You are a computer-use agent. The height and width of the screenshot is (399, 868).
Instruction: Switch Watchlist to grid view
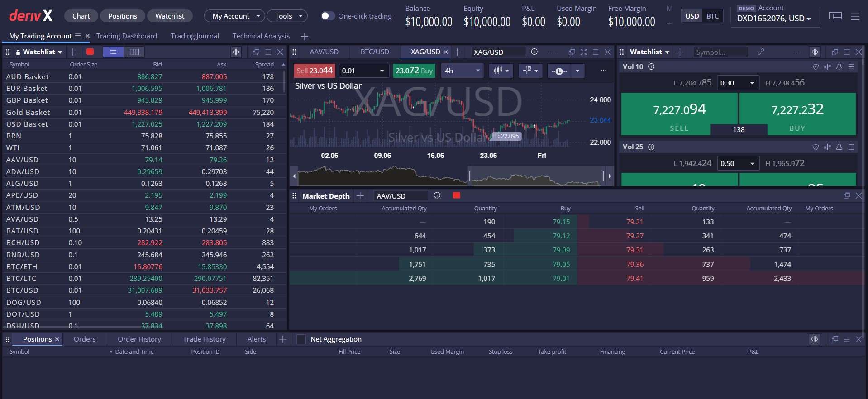(x=134, y=52)
